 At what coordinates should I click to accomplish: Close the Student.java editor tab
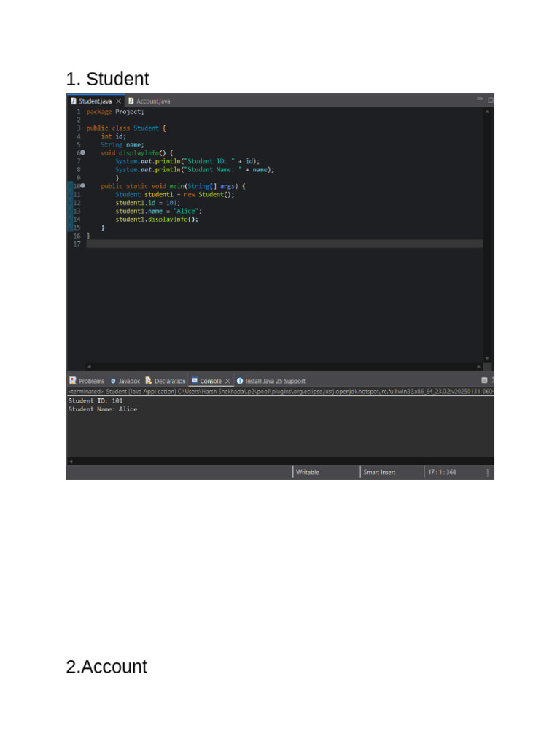119,101
